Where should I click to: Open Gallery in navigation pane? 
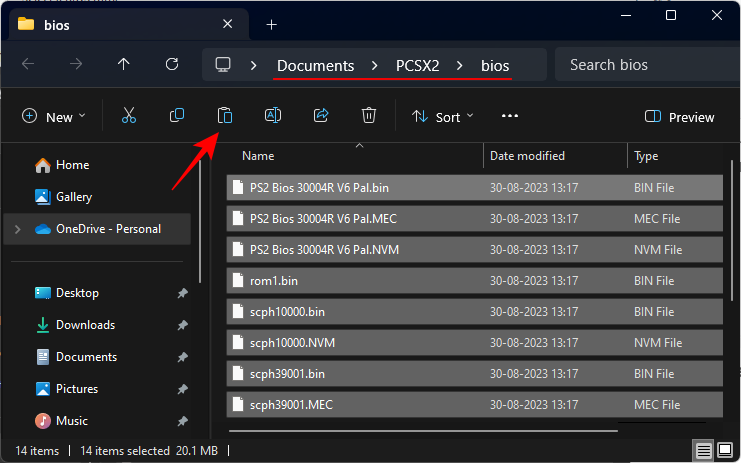click(x=74, y=197)
